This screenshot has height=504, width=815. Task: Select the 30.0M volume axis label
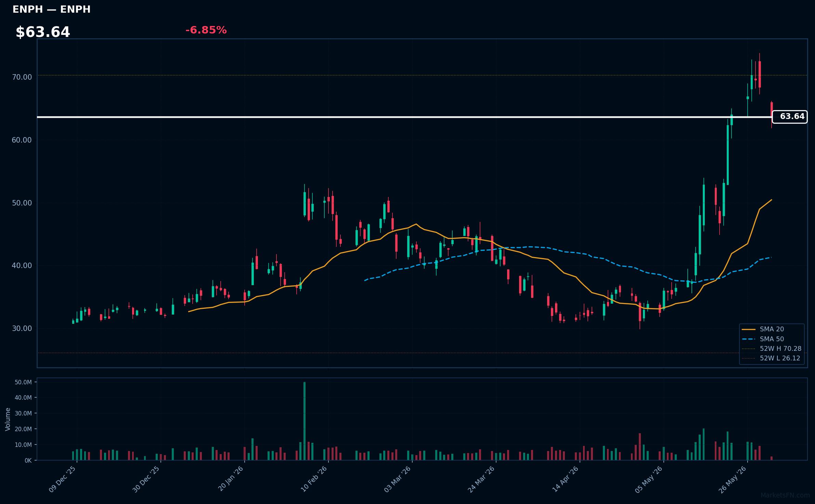pos(23,413)
